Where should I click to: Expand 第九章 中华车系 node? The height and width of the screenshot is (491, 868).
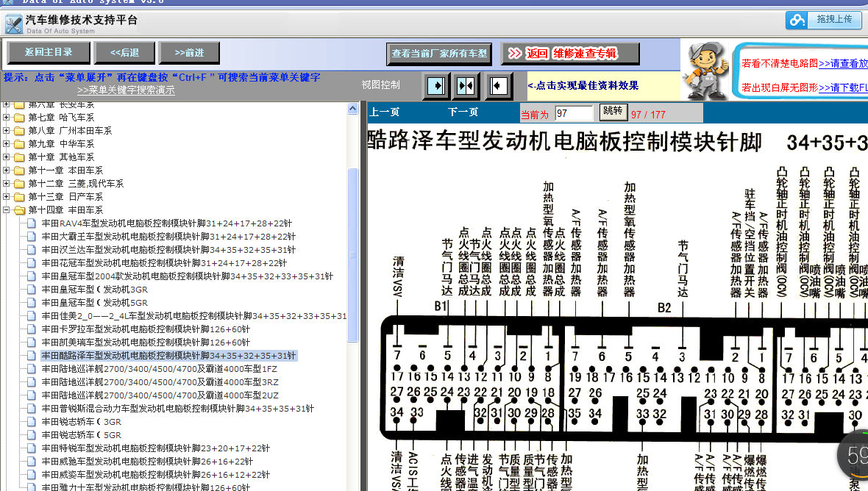click(x=6, y=144)
